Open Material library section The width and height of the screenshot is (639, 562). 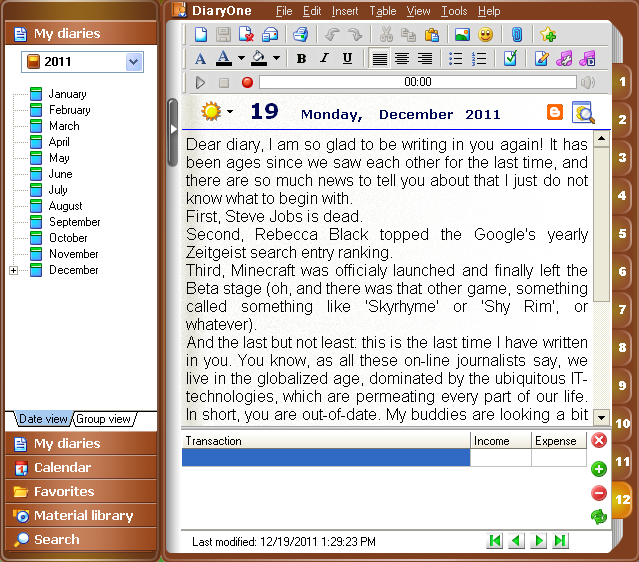pyautogui.click(x=81, y=516)
